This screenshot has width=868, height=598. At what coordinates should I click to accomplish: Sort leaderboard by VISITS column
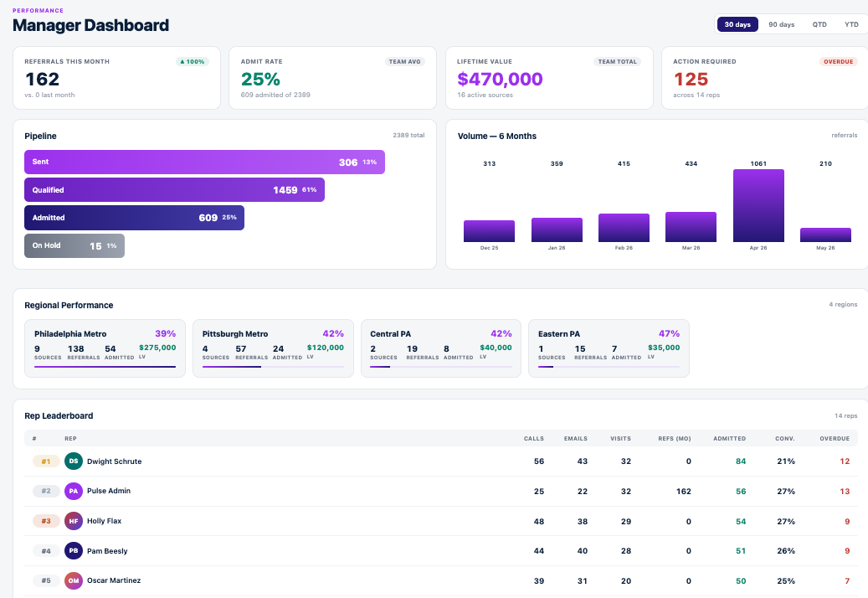click(620, 439)
